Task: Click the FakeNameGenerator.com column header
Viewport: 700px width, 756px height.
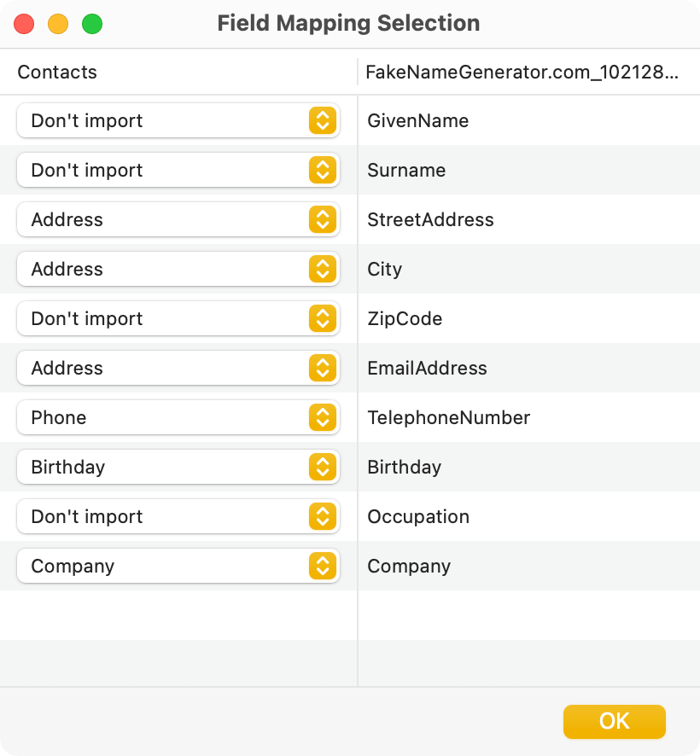Action: [x=522, y=73]
